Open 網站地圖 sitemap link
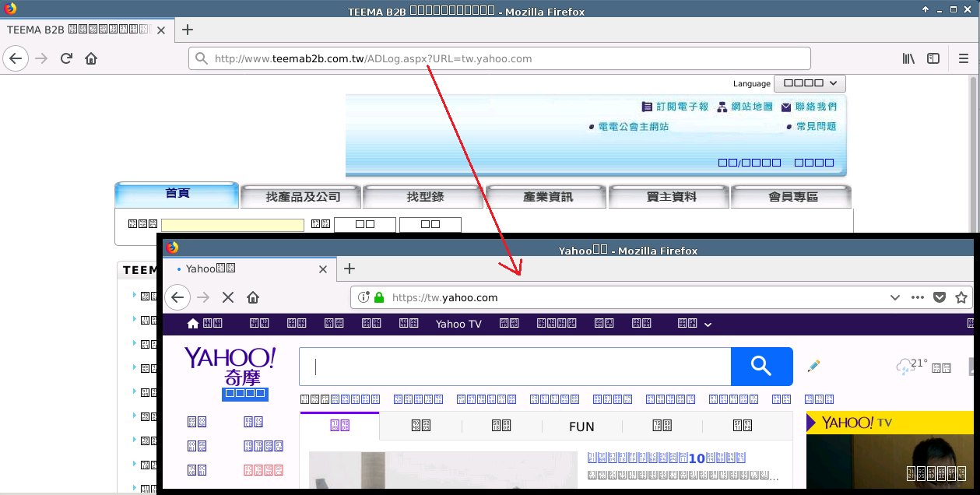Viewport: 980px width, 495px height. click(x=745, y=107)
